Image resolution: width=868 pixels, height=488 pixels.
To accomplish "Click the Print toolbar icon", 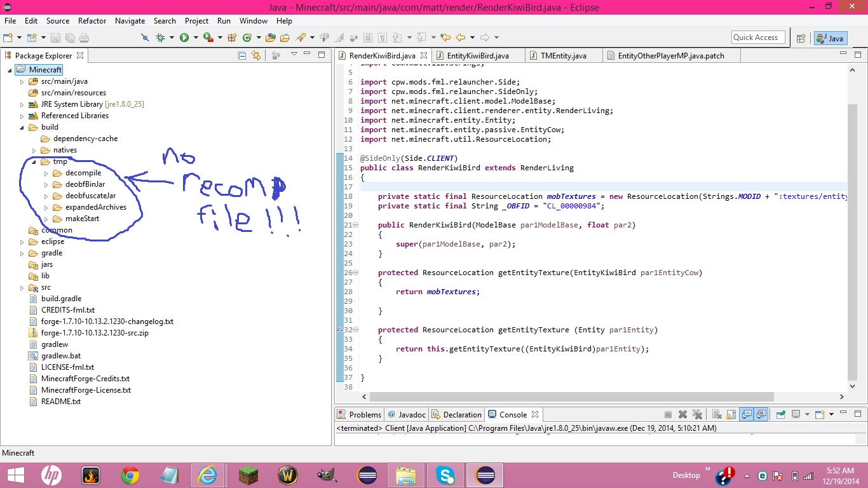I will (84, 37).
